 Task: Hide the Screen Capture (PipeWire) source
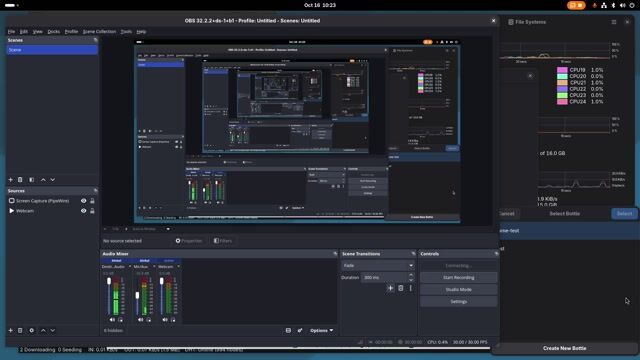point(83,201)
